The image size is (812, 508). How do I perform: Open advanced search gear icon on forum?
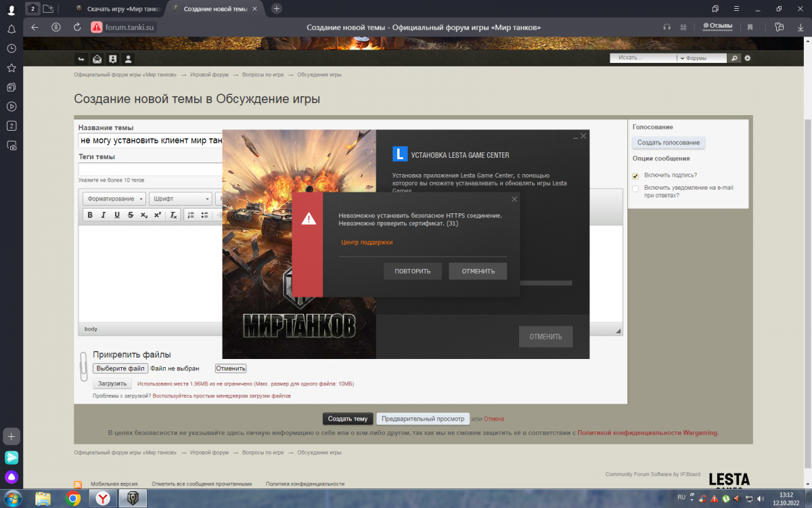[748, 58]
